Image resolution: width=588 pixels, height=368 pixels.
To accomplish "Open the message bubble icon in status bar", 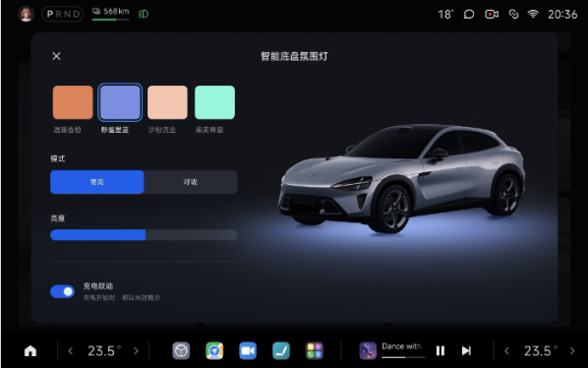I will pos(469,14).
